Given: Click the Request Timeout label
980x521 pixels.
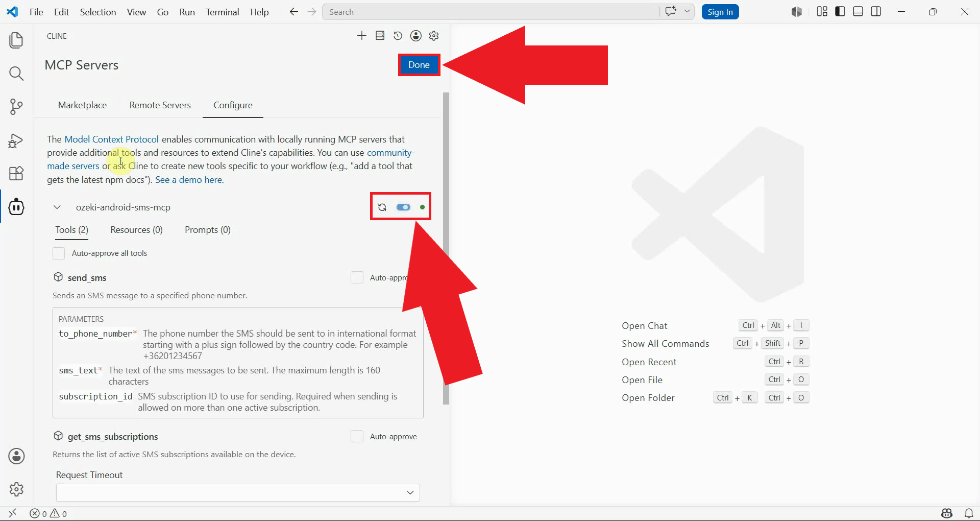Looking at the screenshot, I should (x=89, y=475).
